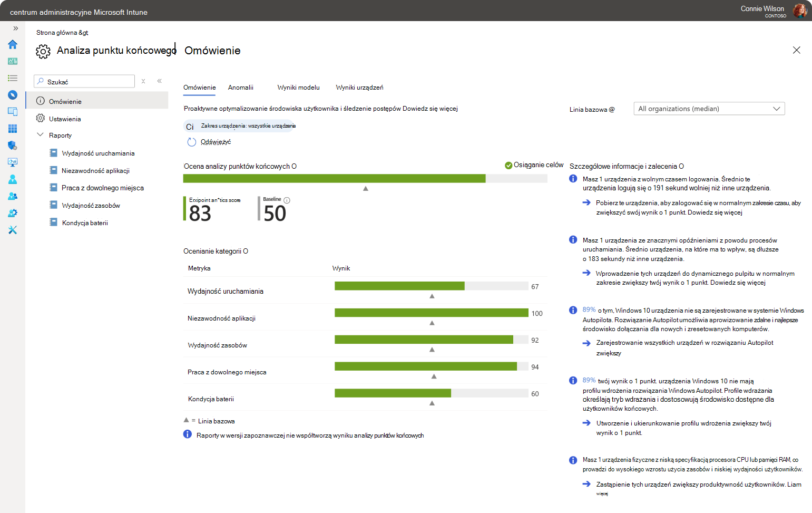This screenshot has width=812, height=513.
Task: Open Connie Wilson's account avatar
Action: (x=800, y=11)
